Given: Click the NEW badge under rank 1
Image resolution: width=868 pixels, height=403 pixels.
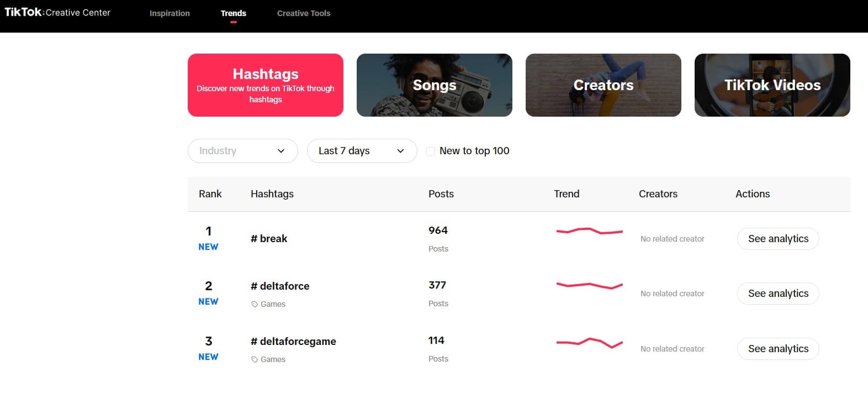Looking at the screenshot, I should pyautogui.click(x=208, y=247).
